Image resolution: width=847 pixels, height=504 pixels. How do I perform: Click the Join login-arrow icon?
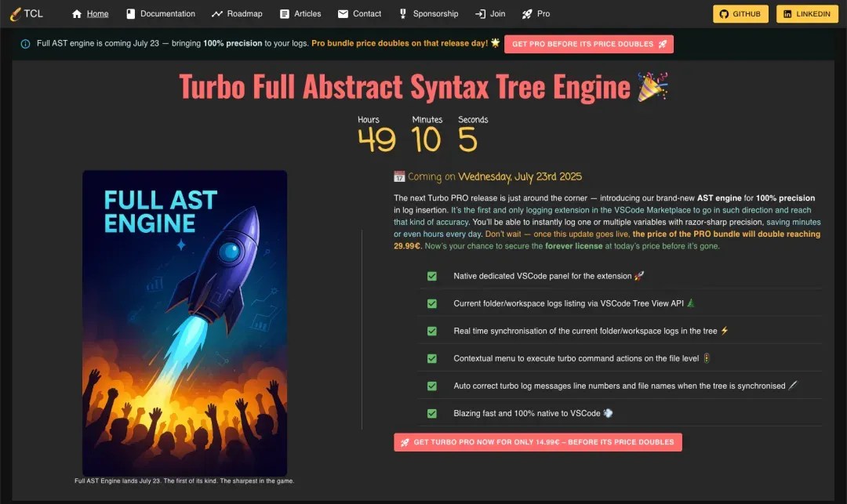point(480,14)
